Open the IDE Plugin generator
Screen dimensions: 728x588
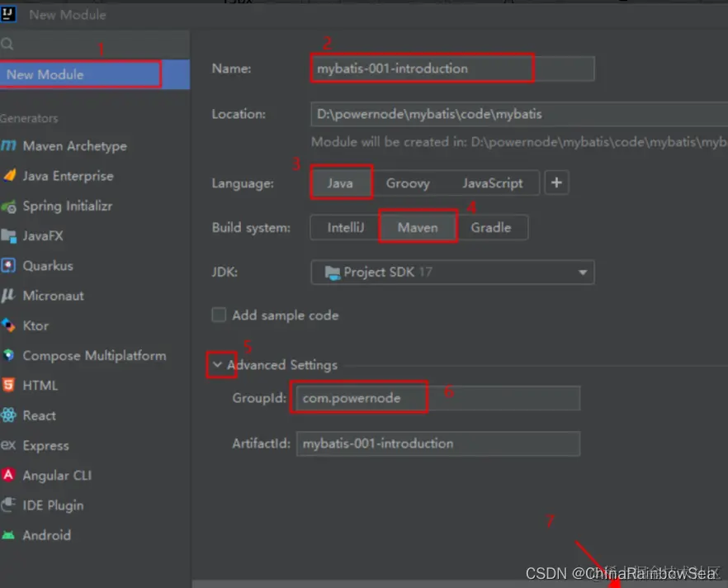tap(95, 505)
